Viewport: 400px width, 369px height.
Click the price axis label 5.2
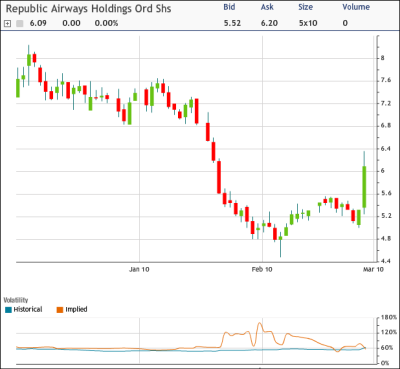coord(386,216)
